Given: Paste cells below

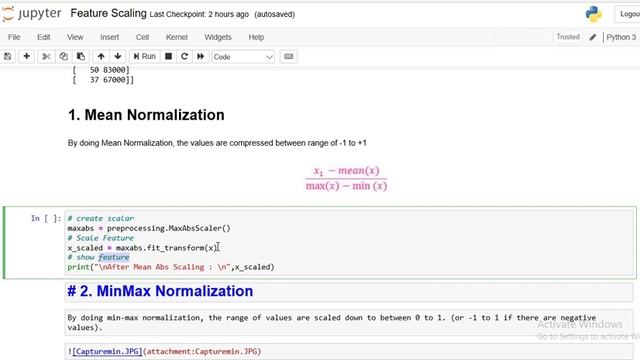Looking at the screenshot, I should click(x=81, y=56).
